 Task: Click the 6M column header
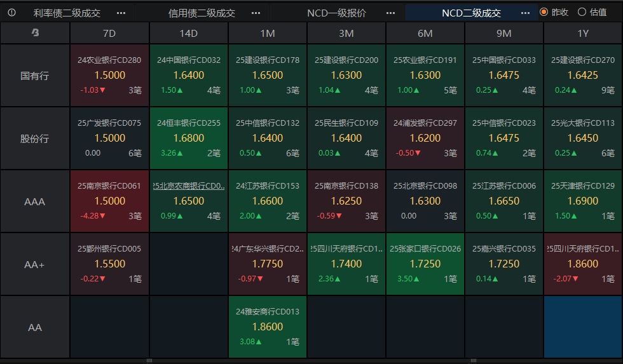[425, 33]
